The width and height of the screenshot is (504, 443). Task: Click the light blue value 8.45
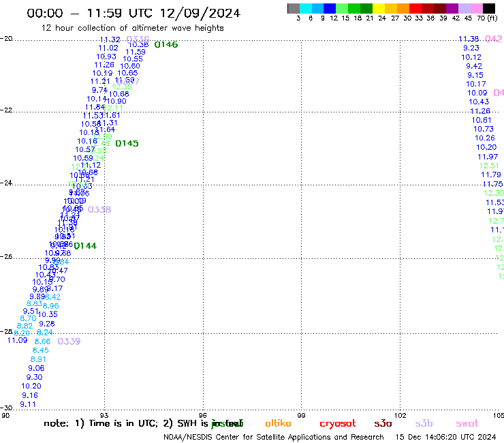[x=40, y=350]
